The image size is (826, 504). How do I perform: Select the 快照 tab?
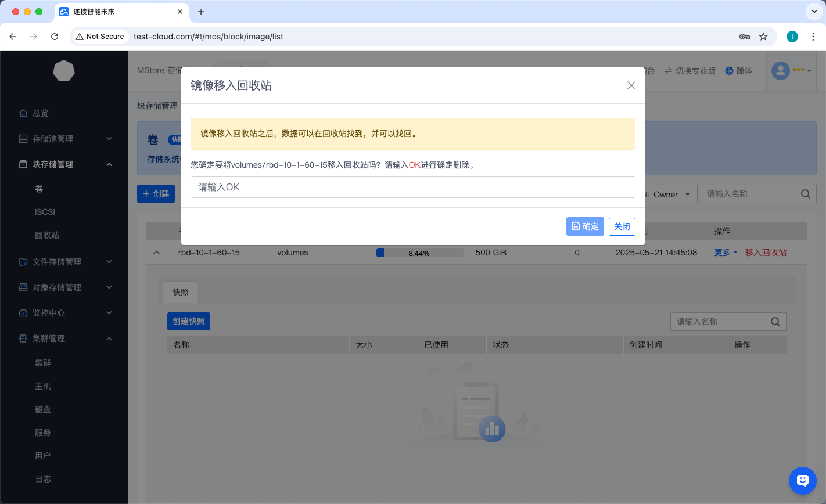tap(181, 292)
